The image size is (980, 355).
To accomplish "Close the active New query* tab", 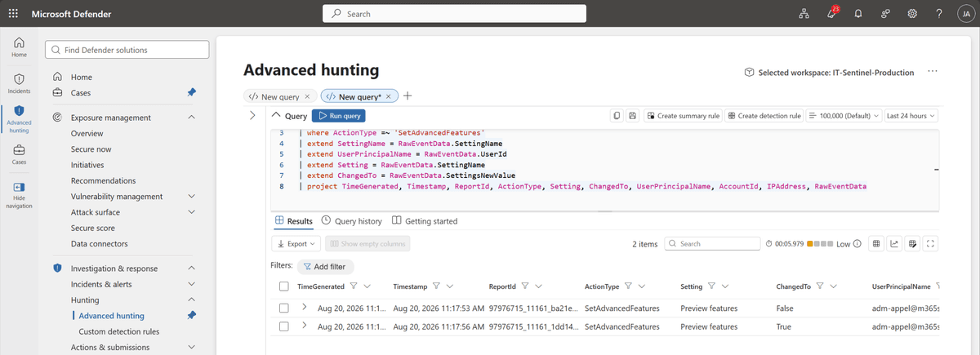I will (389, 96).
